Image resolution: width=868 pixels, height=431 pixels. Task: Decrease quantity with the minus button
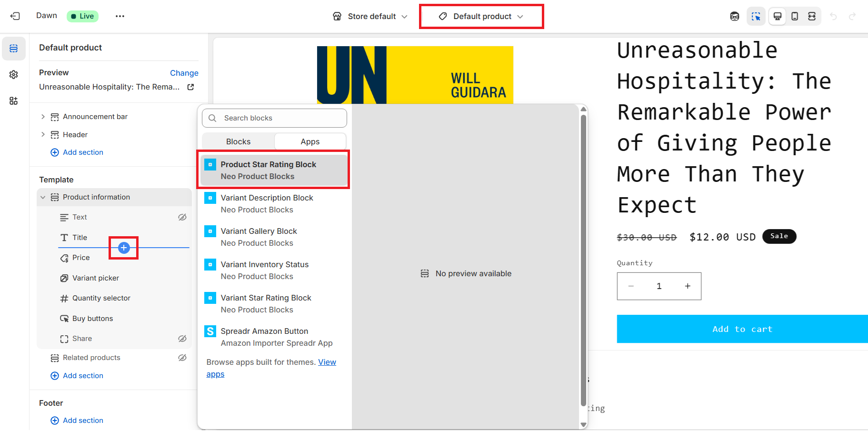pyautogui.click(x=631, y=286)
